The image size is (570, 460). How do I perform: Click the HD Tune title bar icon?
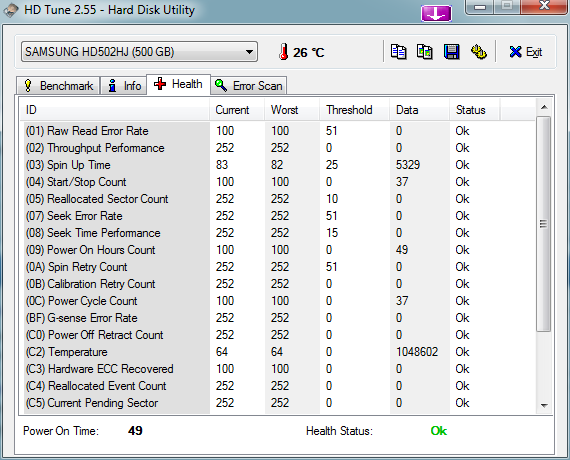(11, 10)
